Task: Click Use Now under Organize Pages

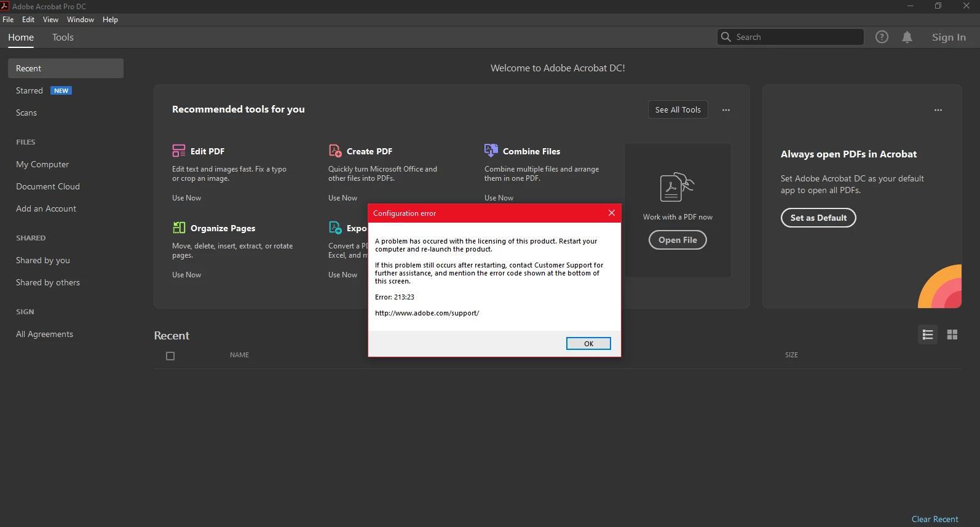Action: [186, 275]
